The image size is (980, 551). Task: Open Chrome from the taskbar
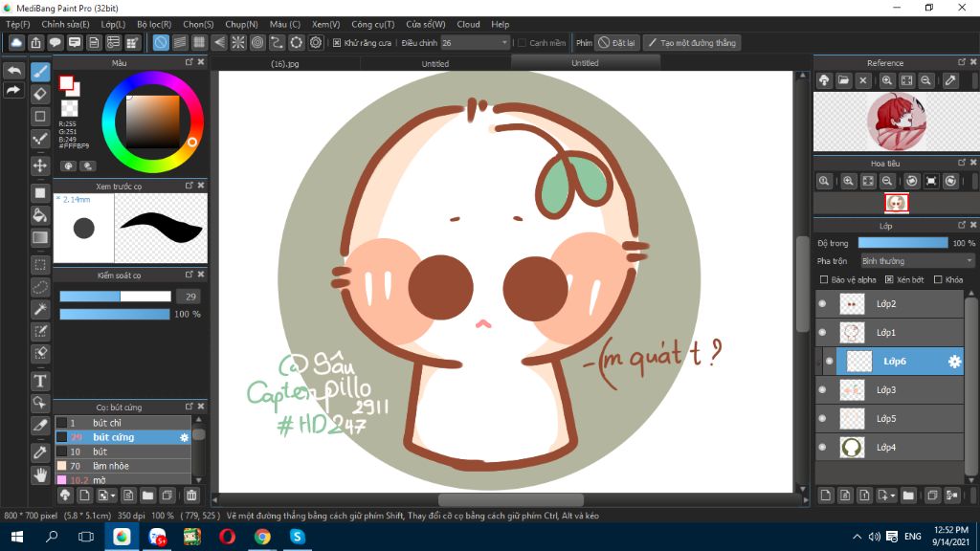click(x=262, y=537)
